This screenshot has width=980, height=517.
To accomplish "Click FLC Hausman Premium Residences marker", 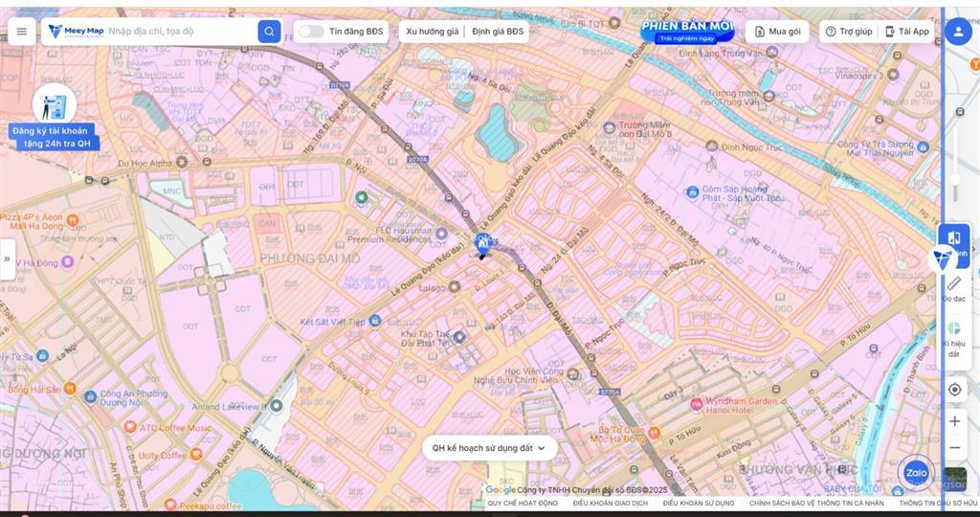I will tap(441, 234).
